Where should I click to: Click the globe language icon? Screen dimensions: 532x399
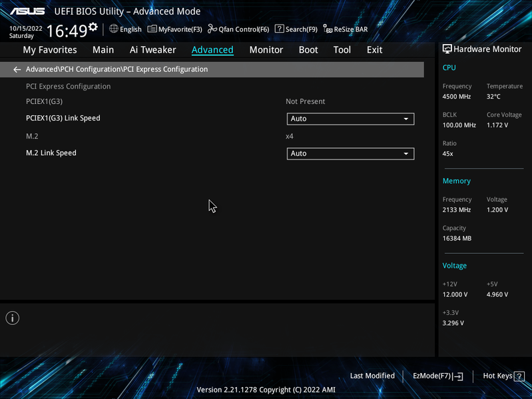(x=114, y=29)
